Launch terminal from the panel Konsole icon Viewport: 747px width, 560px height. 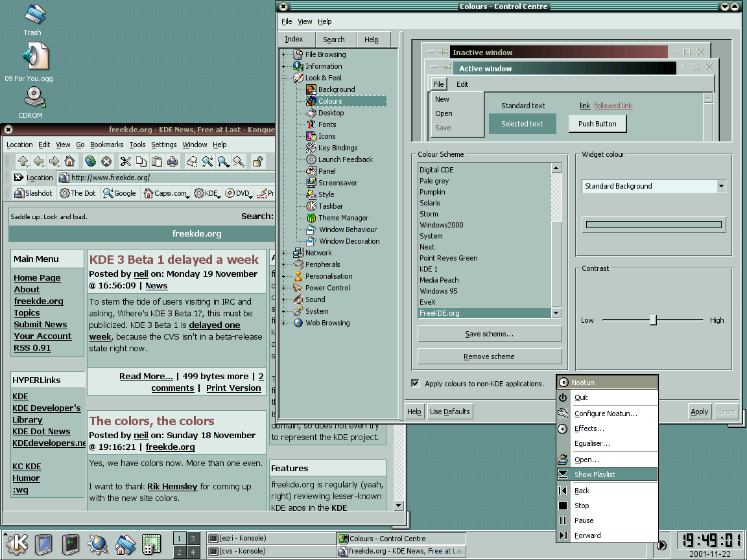click(x=71, y=544)
